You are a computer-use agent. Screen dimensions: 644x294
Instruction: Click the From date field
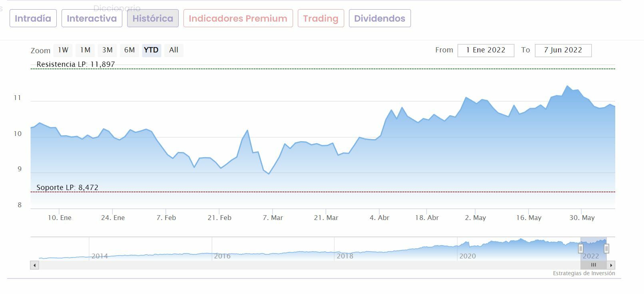click(486, 50)
